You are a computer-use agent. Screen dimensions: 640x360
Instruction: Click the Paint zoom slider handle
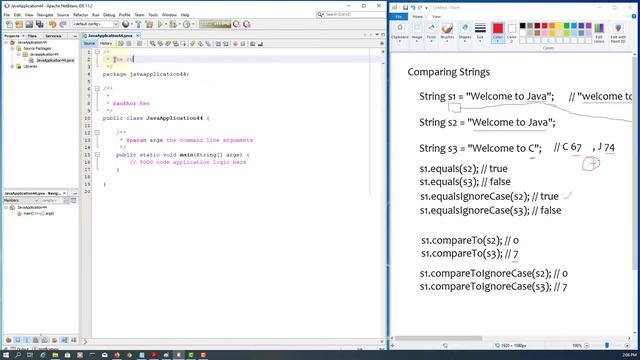[607, 345]
